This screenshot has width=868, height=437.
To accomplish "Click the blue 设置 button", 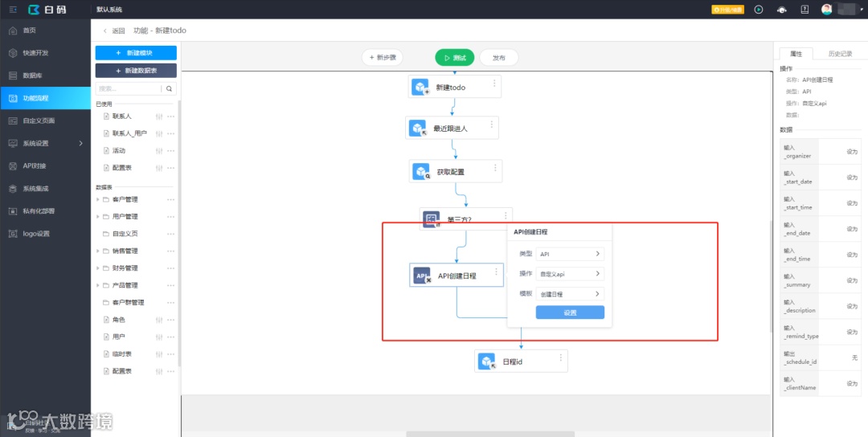I will [x=570, y=312].
